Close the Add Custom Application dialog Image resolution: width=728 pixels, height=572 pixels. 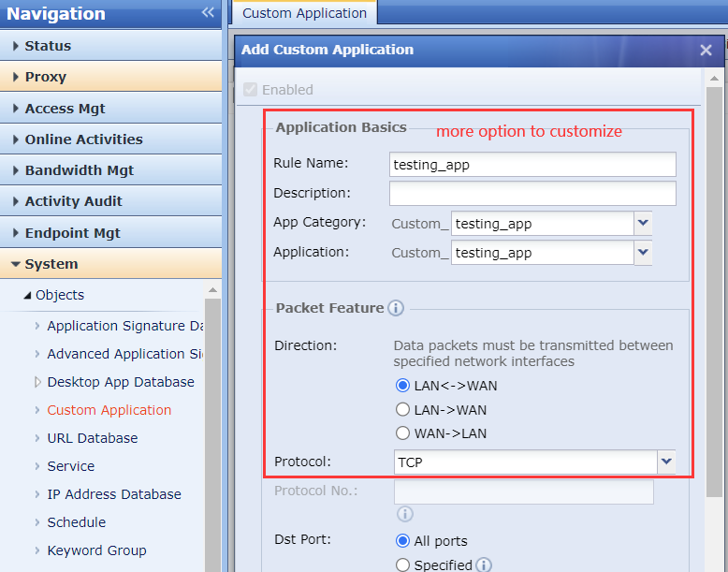pos(706,51)
